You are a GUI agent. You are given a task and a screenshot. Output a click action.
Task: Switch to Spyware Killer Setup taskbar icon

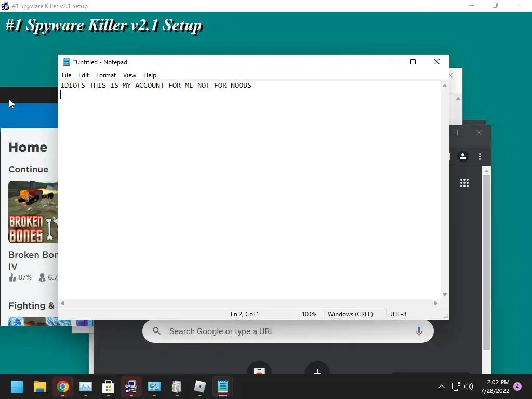pyautogui.click(x=131, y=387)
